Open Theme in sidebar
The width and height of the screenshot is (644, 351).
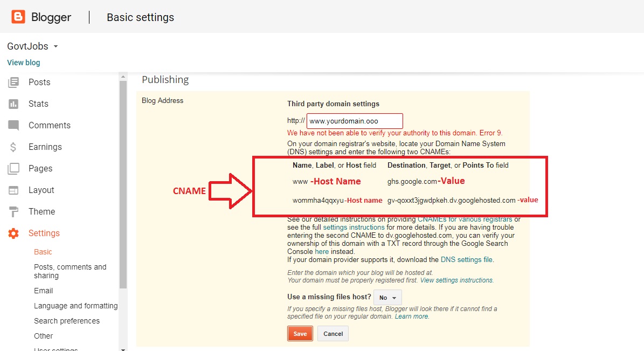tap(41, 212)
